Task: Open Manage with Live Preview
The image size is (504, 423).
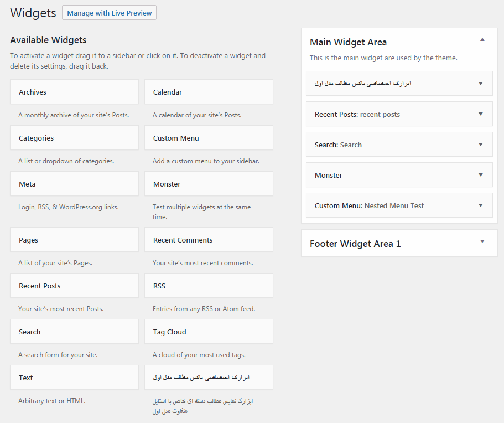Action: coord(110,13)
